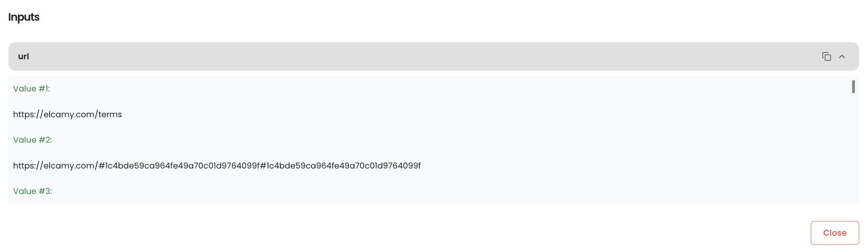This screenshot has height=252, width=868.
Task: Select the Value #2 label
Action: point(33,140)
